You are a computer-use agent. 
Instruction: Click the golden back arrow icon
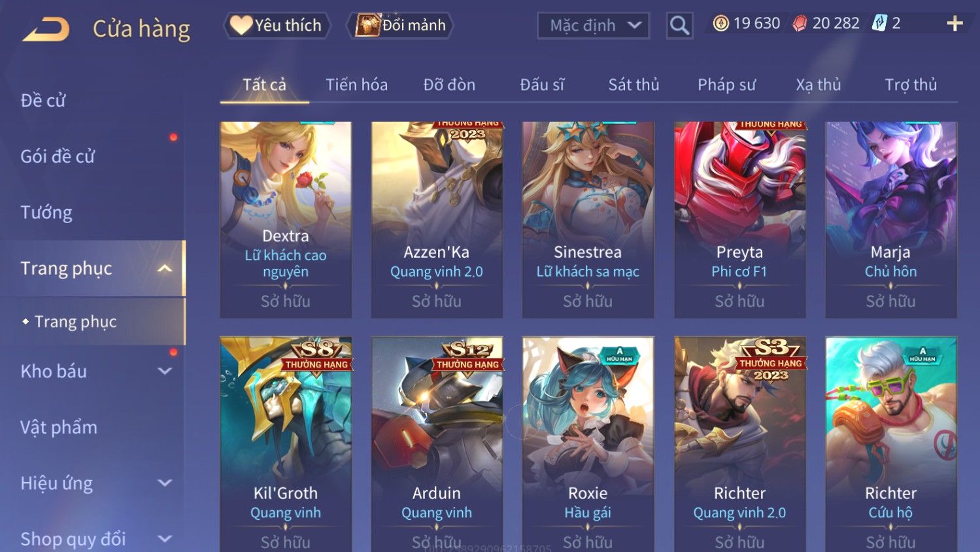pos(46,29)
